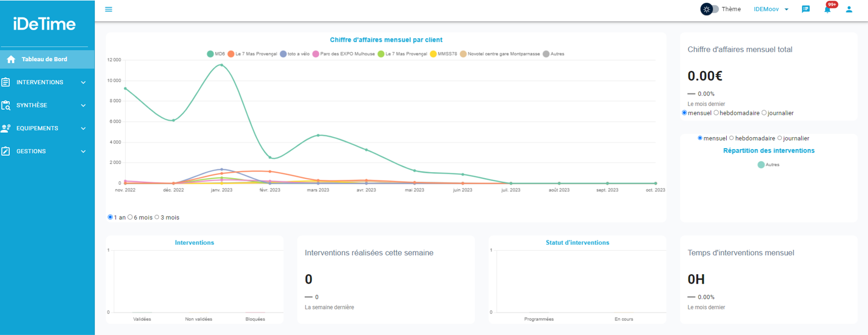Click the Synthèse search-clipboard icon

[5, 105]
